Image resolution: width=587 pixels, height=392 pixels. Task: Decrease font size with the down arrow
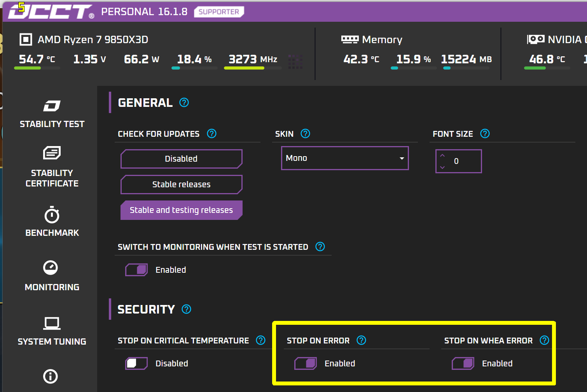442,167
